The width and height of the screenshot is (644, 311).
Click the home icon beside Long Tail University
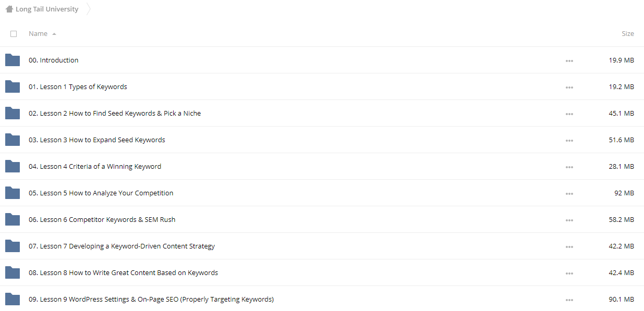[x=9, y=9]
